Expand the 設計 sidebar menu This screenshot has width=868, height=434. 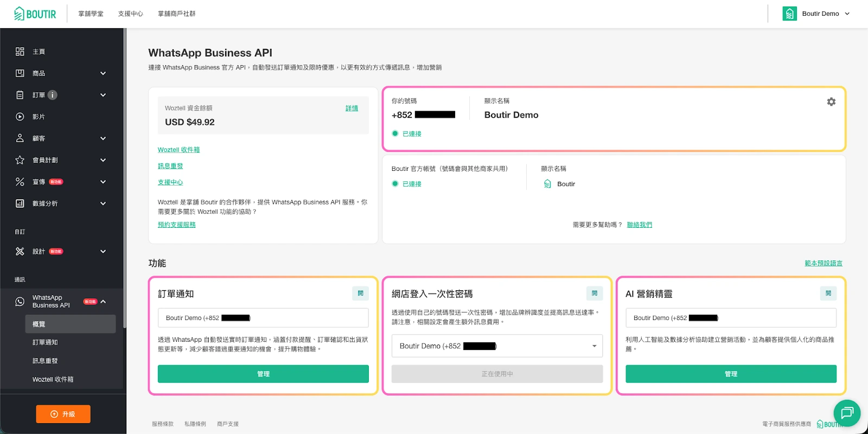(103, 251)
